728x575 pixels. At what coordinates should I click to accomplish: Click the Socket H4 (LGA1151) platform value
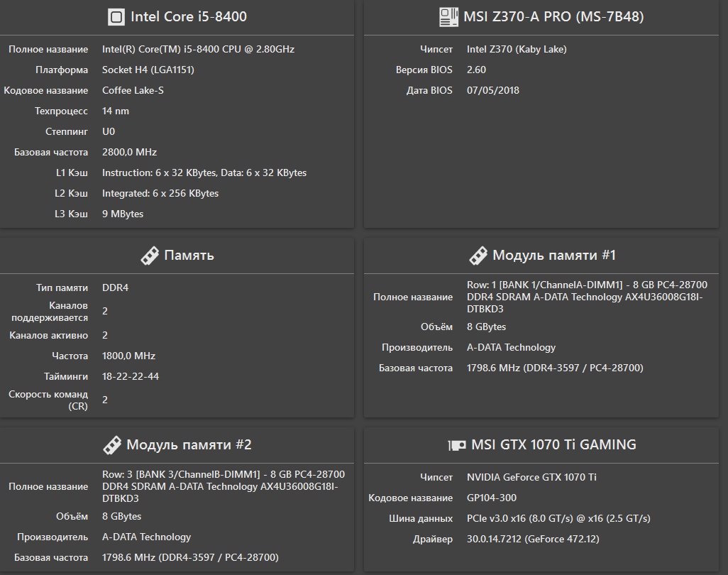click(148, 70)
